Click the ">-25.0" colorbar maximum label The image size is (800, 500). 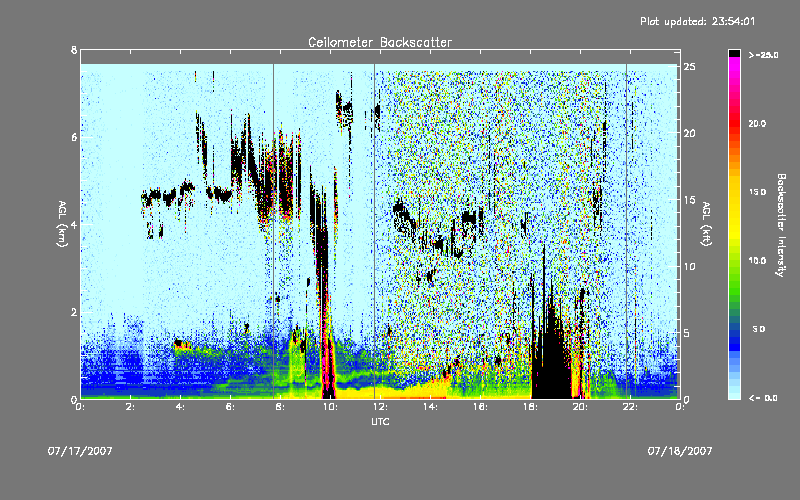click(x=763, y=55)
